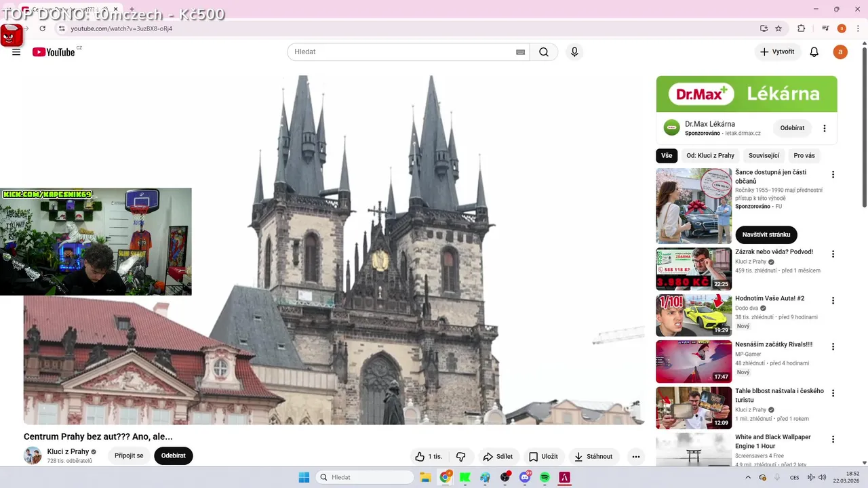Image resolution: width=868 pixels, height=488 pixels.
Task: Open the Windows Start menu
Action: [304, 477]
